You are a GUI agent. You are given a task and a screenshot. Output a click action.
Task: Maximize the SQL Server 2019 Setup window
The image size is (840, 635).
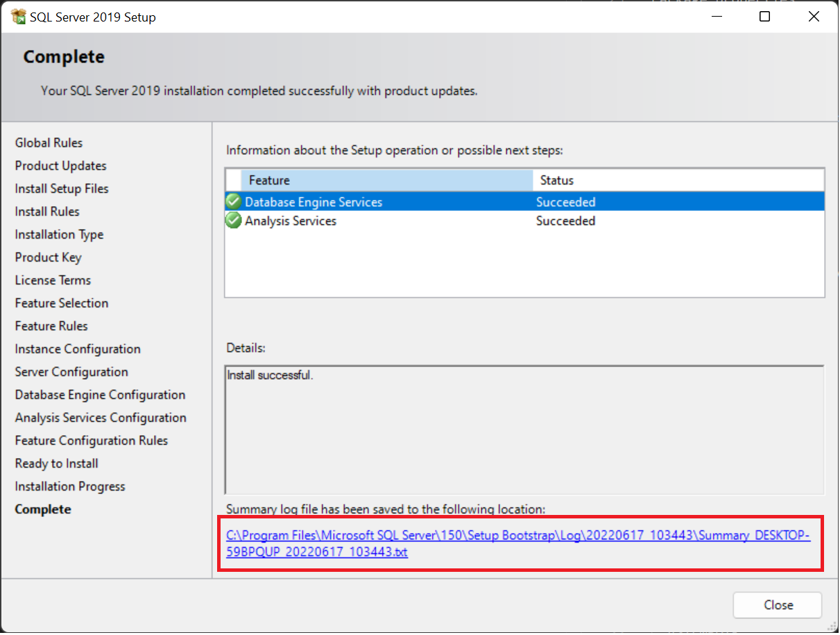[x=764, y=17]
